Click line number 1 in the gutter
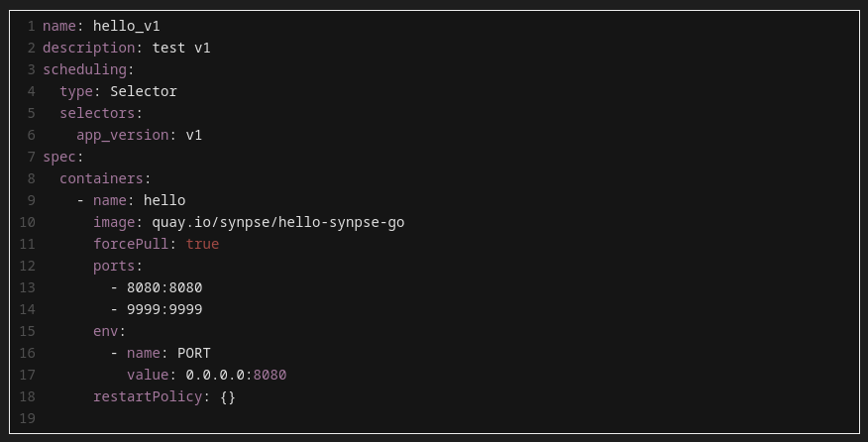Viewport: 868px width, 442px height. pos(32,26)
